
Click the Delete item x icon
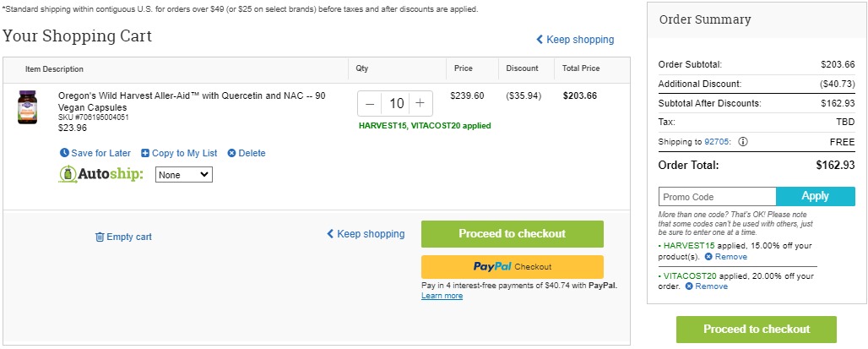point(232,153)
